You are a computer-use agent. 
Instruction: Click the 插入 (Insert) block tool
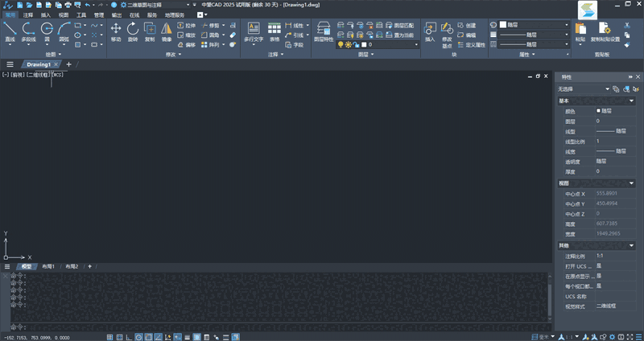[430, 32]
